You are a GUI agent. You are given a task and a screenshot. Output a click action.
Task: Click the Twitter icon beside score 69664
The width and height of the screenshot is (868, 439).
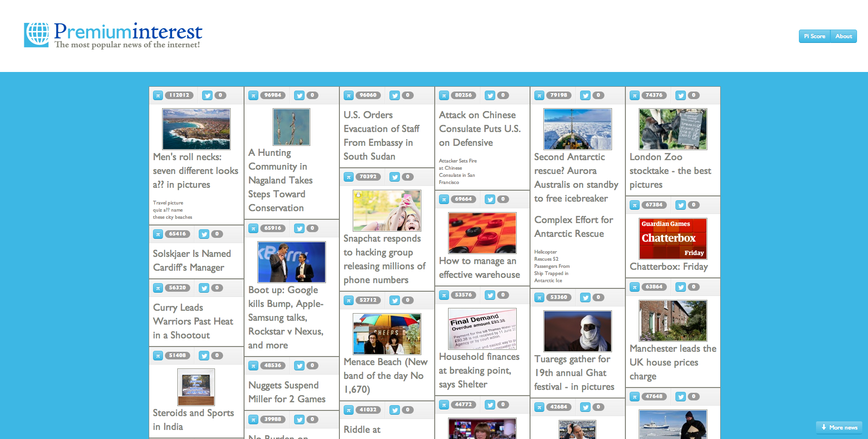[490, 199]
